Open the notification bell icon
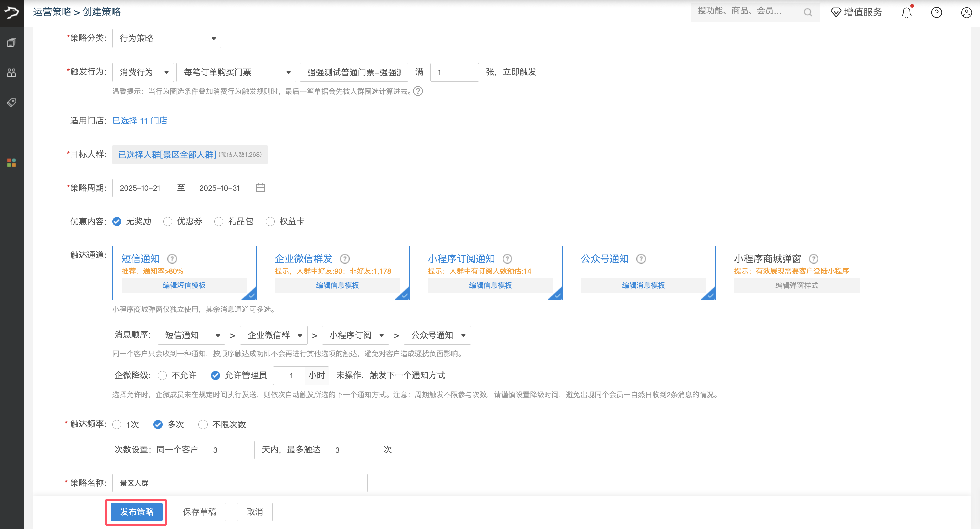Image resolution: width=980 pixels, height=529 pixels. [x=907, y=13]
